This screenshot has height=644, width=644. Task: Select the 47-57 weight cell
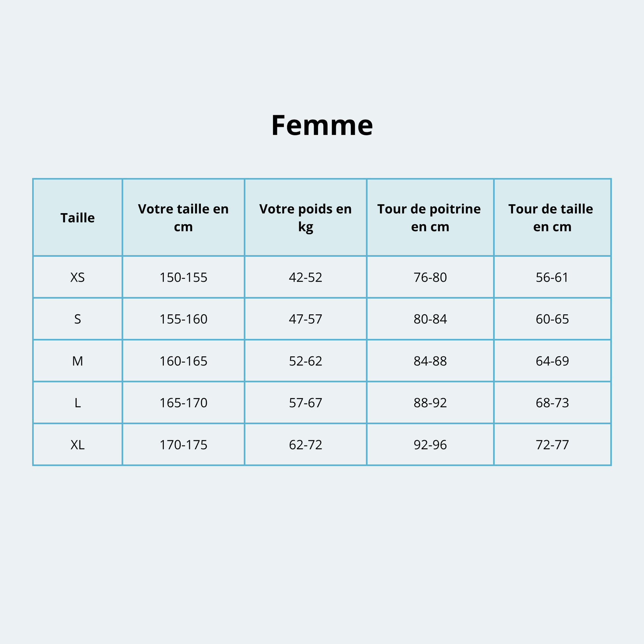305,319
